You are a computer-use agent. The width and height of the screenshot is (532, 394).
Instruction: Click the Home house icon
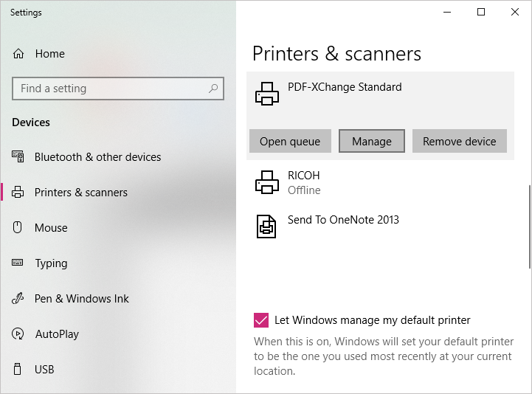pyautogui.click(x=18, y=54)
